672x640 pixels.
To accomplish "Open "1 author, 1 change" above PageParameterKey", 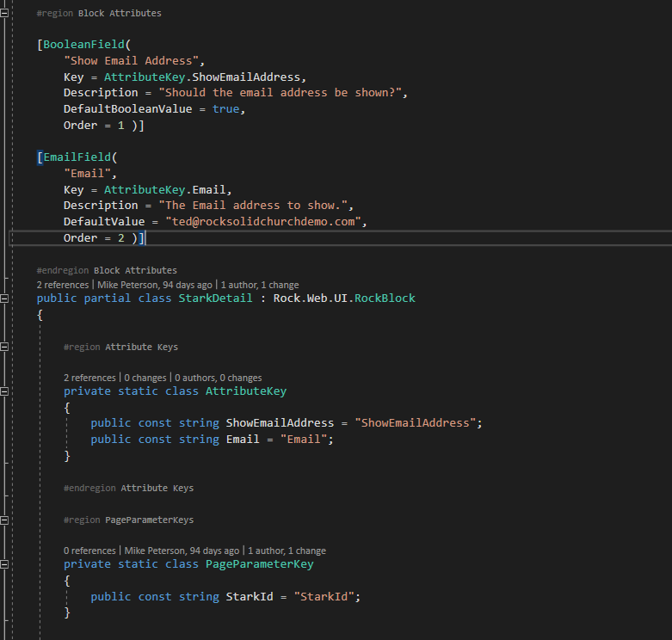I will coord(287,551).
